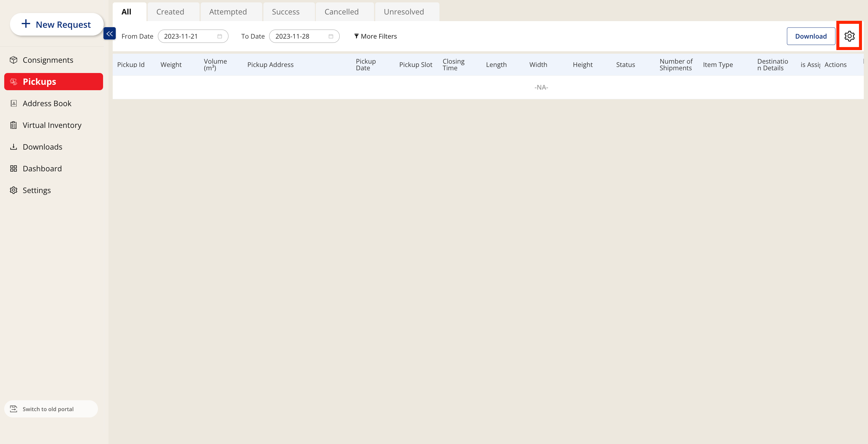The width and height of the screenshot is (868, 444).
Task: Select the Cancelled tab
Action: pyautogui.click(x=341, y=12)
